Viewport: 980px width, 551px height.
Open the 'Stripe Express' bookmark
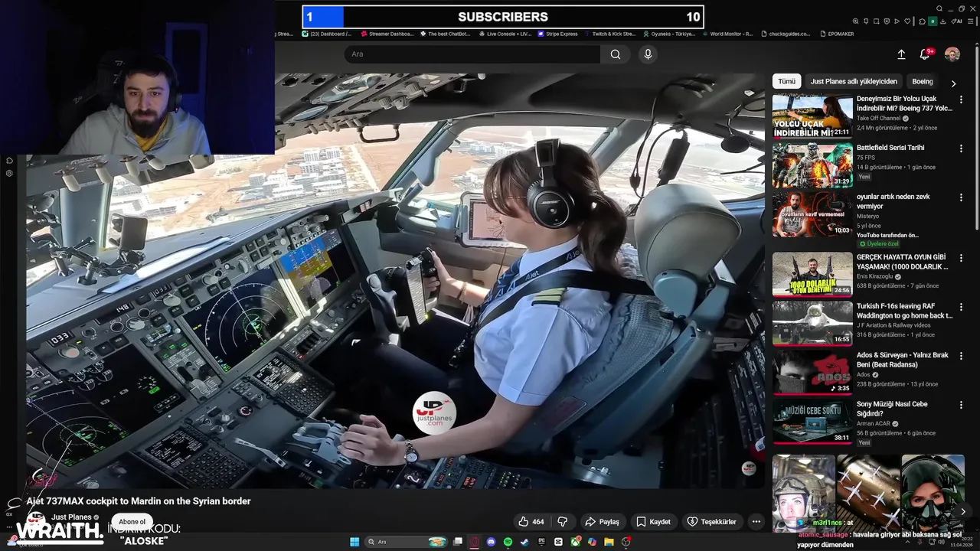(x=558, y=34)
